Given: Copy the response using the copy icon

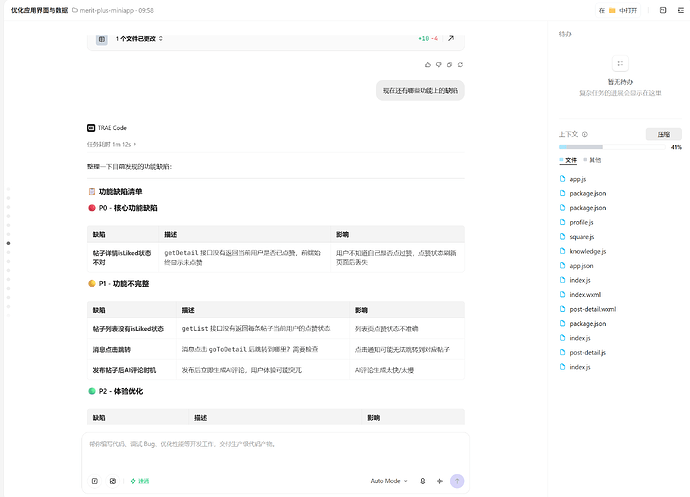Looking at the screenshot, I should click(449, 65).
